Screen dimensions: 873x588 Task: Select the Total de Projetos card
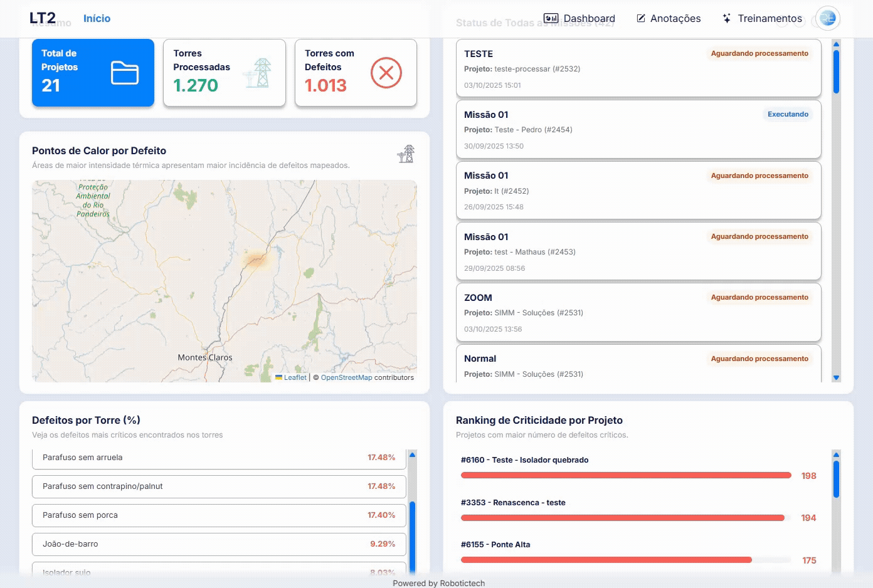coord(93,73)
